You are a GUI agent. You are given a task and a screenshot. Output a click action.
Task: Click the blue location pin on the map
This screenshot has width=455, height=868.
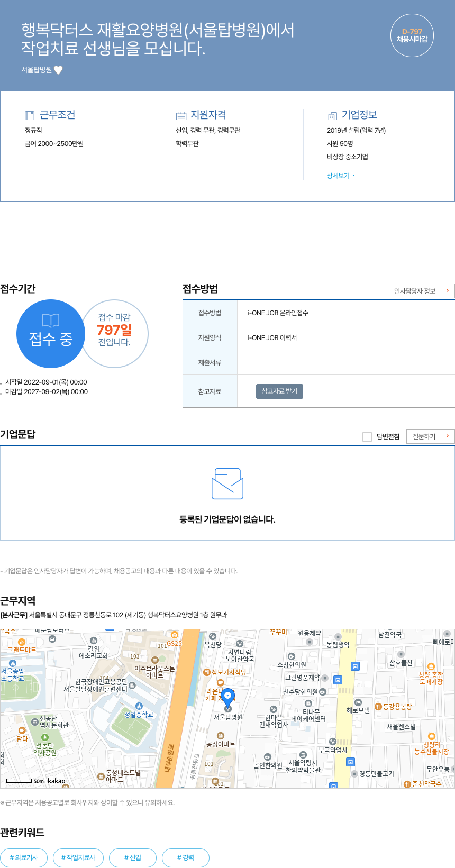(x=228, y=697)
